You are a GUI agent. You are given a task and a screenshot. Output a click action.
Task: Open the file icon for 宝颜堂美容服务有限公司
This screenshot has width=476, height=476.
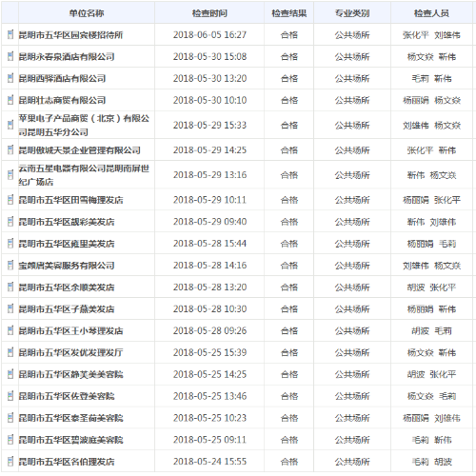point(10,265)
